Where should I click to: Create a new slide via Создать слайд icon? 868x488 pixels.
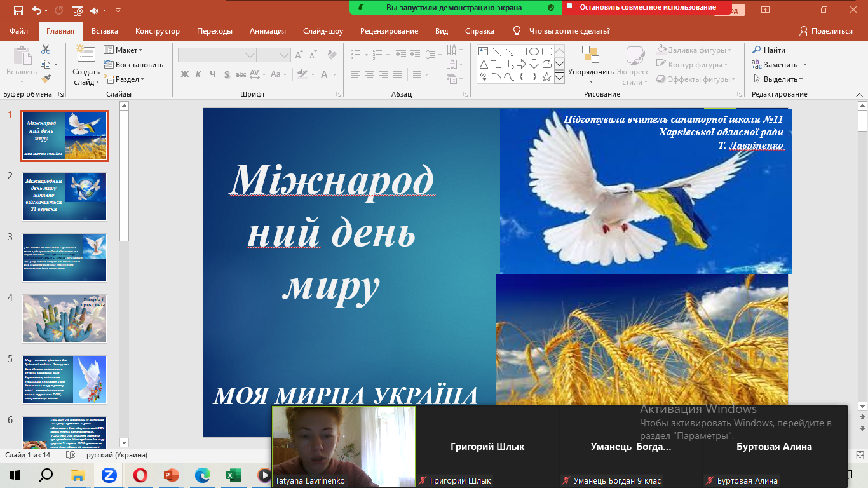(86, 53)
